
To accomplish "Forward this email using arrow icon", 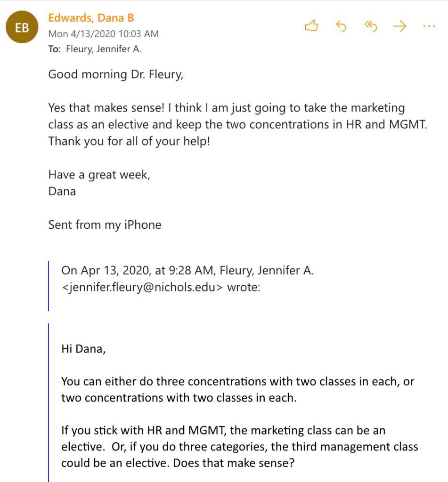I will click(x=399, y=26).
